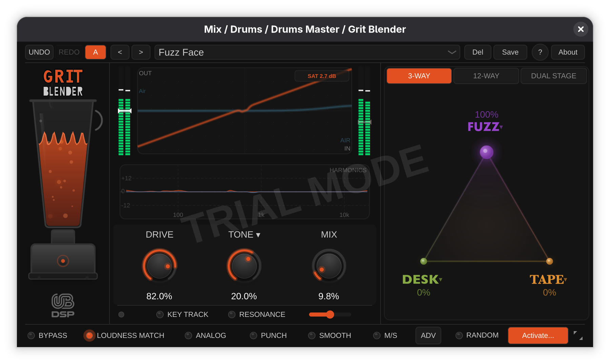
Task: Open the Fuzz saturation type menu
Action: click(501, 127)
